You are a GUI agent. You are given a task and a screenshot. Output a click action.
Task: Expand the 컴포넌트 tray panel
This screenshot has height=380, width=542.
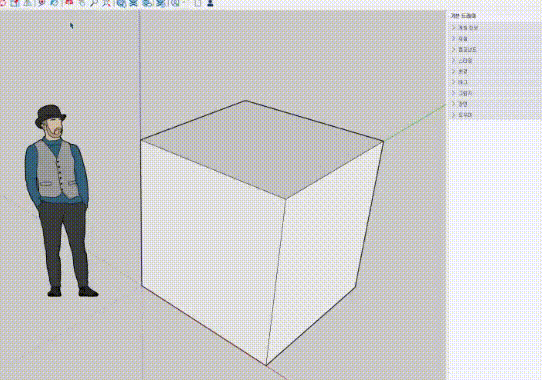pos(495,49)
